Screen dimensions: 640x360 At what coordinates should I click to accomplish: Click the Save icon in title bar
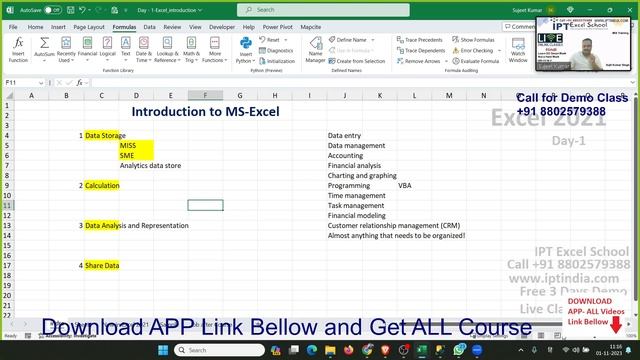click(71, 10)
